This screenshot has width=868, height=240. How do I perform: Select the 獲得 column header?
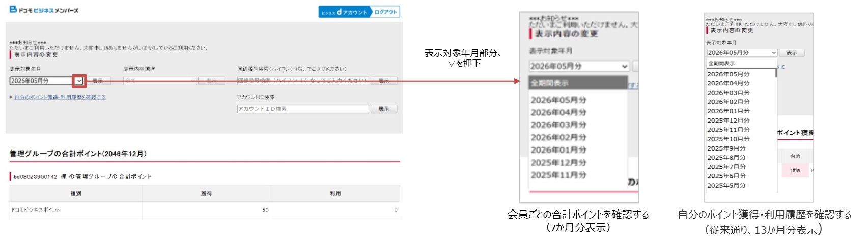[x=206, y=194]
